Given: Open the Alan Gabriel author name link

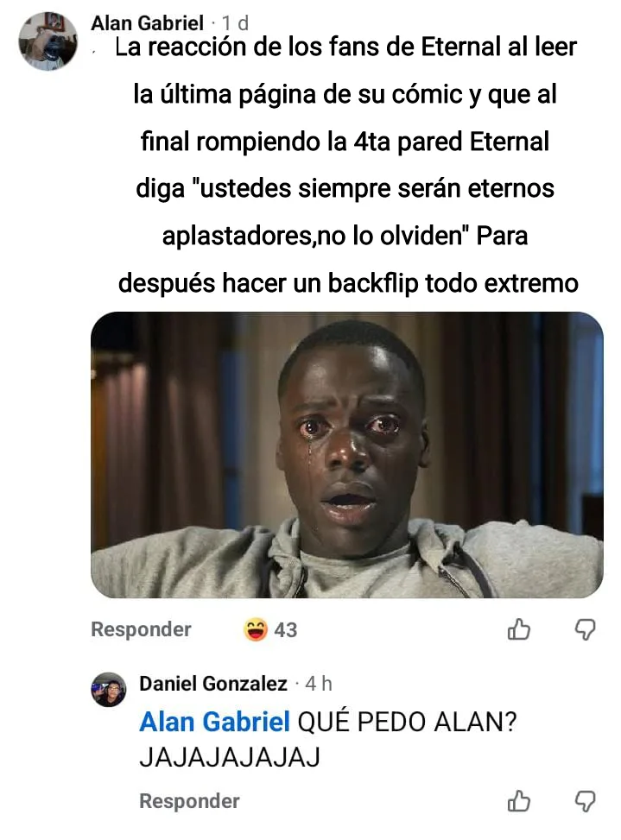Looking at the screenshot, I should coord(148,23).
